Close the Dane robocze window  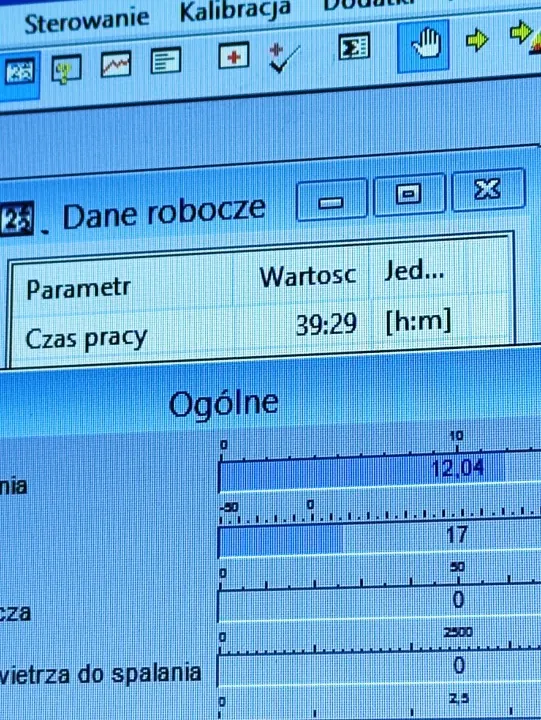[488, 188]
